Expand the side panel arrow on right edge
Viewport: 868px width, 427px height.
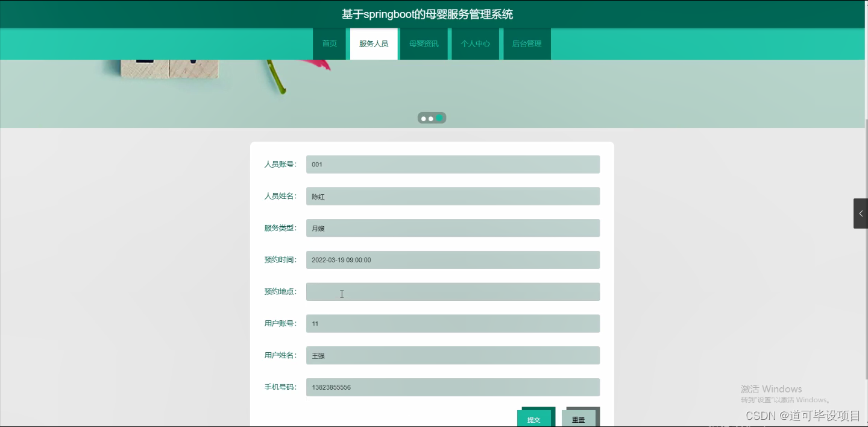point(861,213)
